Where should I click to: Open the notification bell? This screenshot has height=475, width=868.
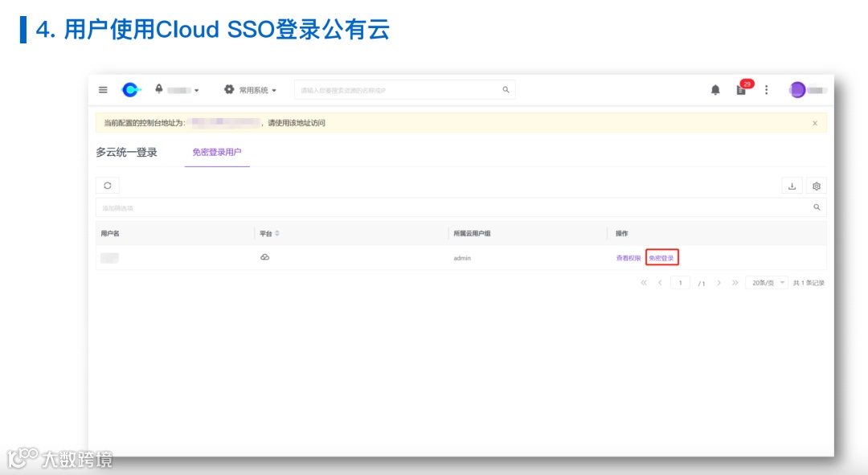[715, 90]
